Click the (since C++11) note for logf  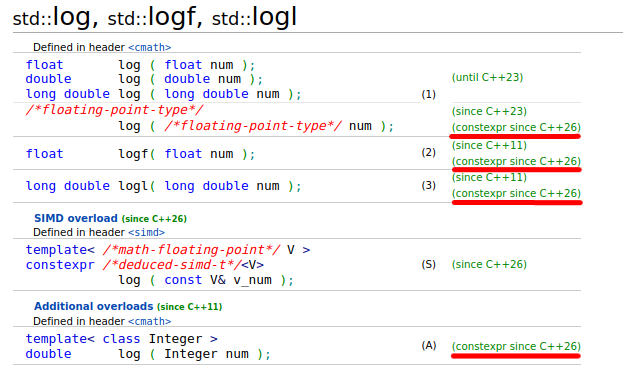pos(489,145)
